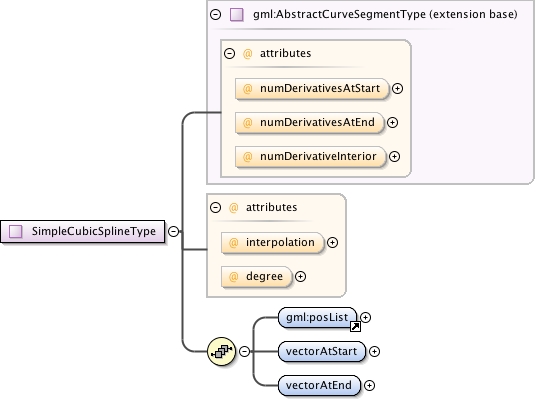
Task: Collapse the attributes group inside extension base
Action: click(x=229, y=53)
